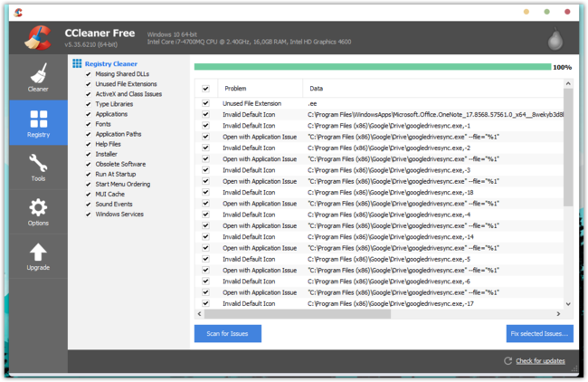This screenshot has width=588, height=382.
Task: Toggle the Application Paths checkbox
Action: pos(88,134)
